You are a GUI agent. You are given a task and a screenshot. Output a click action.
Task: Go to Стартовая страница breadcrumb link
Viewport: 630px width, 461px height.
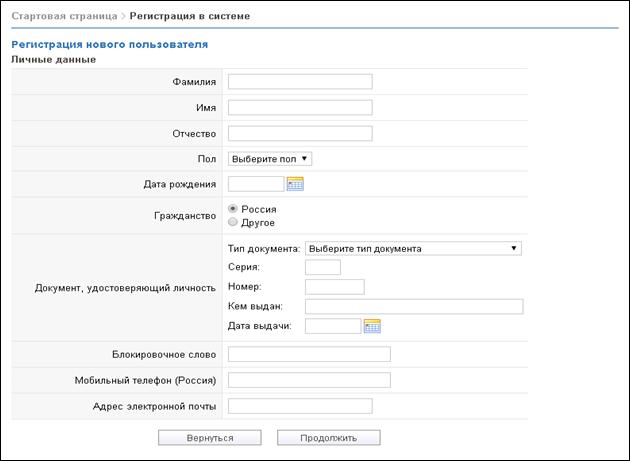[x=64, y=16]
